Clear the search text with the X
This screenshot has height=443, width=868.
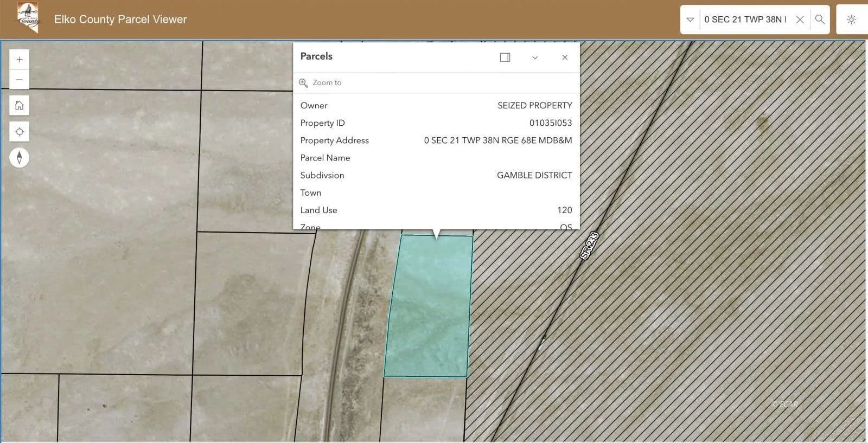click(800, 20)
